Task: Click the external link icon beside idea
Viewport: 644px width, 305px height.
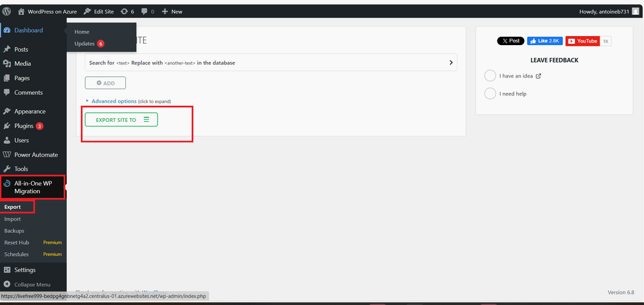Action: [539, 76]
